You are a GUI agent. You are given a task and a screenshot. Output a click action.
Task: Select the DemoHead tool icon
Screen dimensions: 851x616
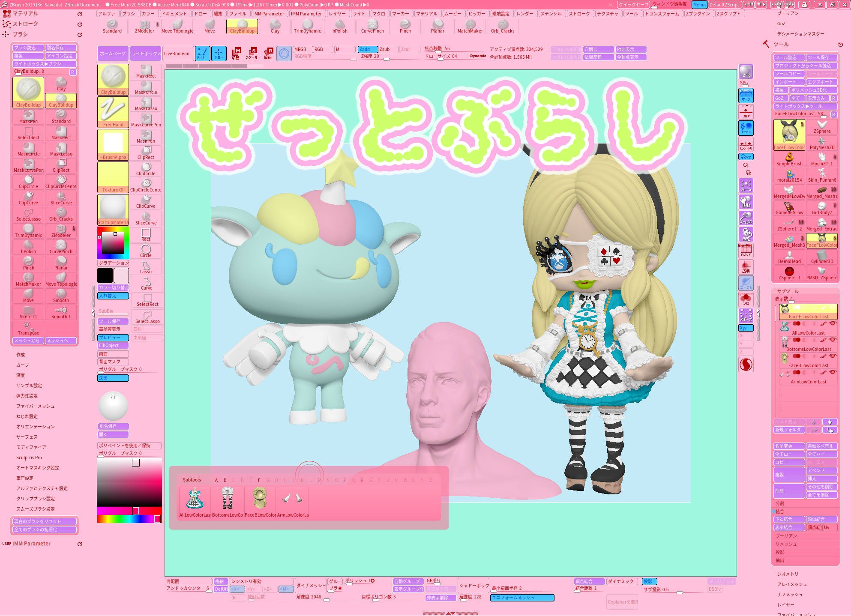pos(789,257)
